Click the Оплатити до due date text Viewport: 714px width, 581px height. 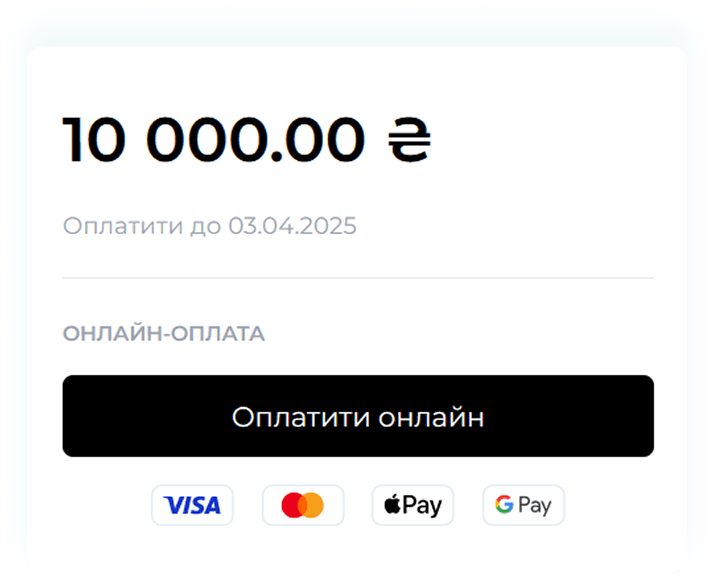click(x=209, y=226)
